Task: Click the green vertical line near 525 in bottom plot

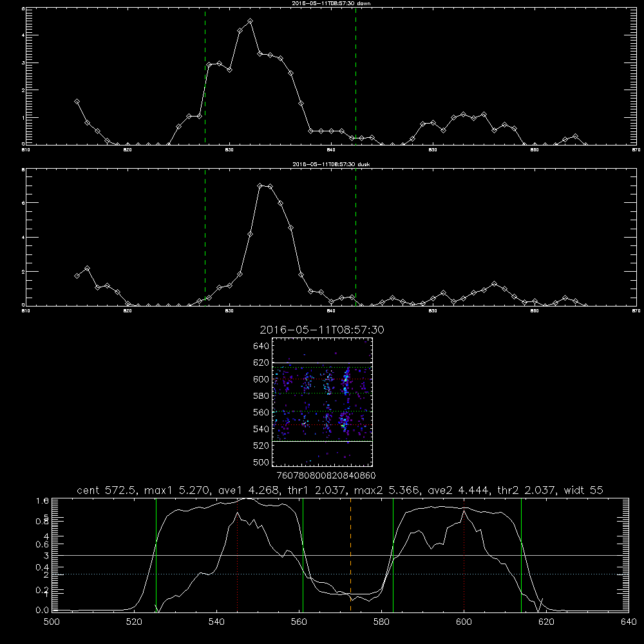Action: [156, 555]
